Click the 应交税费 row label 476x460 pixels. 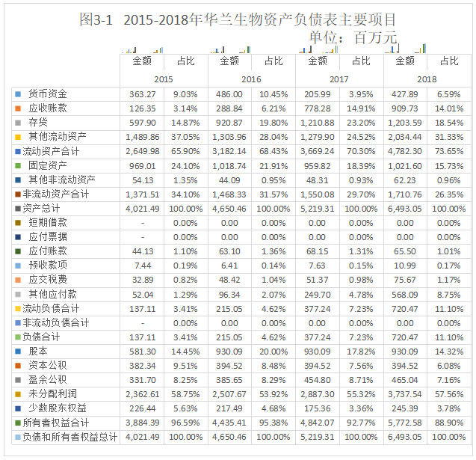pyautogui.click(x=48, y=280)
